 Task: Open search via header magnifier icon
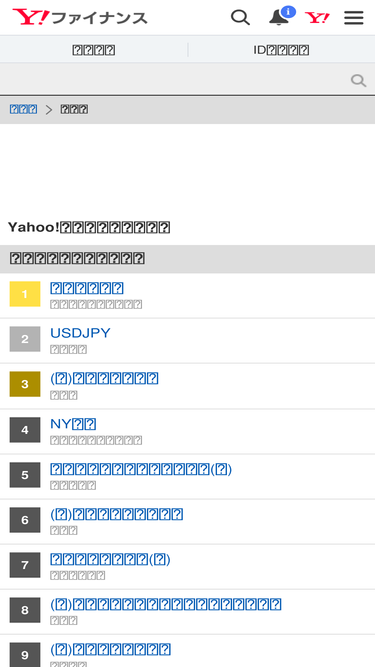point(240,17)
